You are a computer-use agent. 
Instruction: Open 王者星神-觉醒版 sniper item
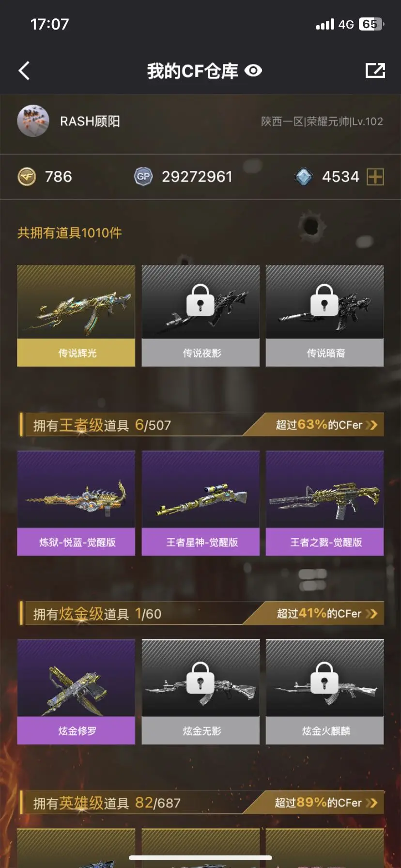[200, 503]
